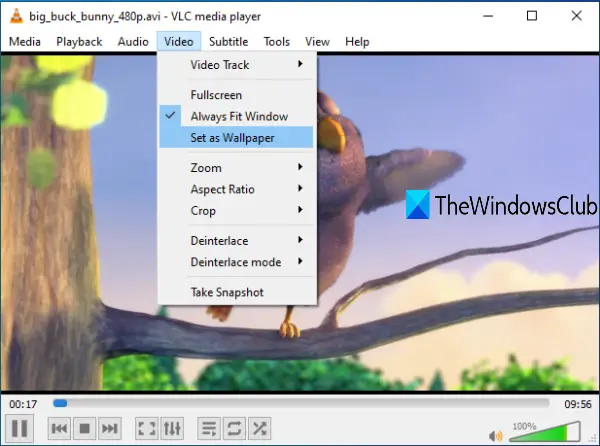Image resolution: width=600 pixels, height=446 pixels.
Task: Open the View menu
Action: click(317, 41)
